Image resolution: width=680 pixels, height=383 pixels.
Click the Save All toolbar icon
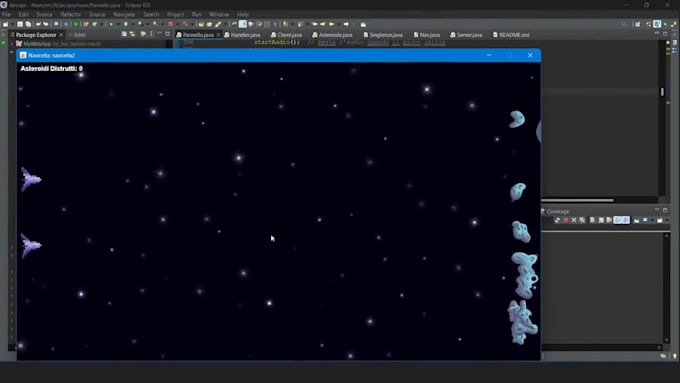28,24
